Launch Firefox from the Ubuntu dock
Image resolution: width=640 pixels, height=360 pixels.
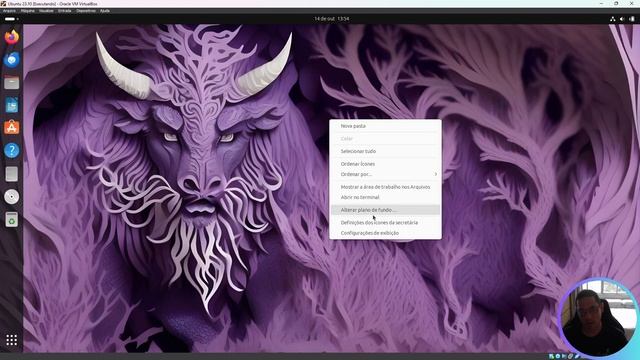(11, 37)
